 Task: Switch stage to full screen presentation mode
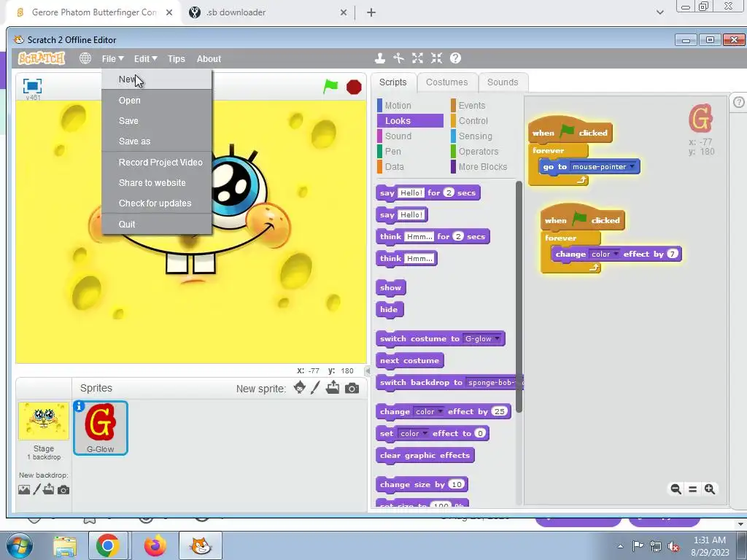point(32,86)
